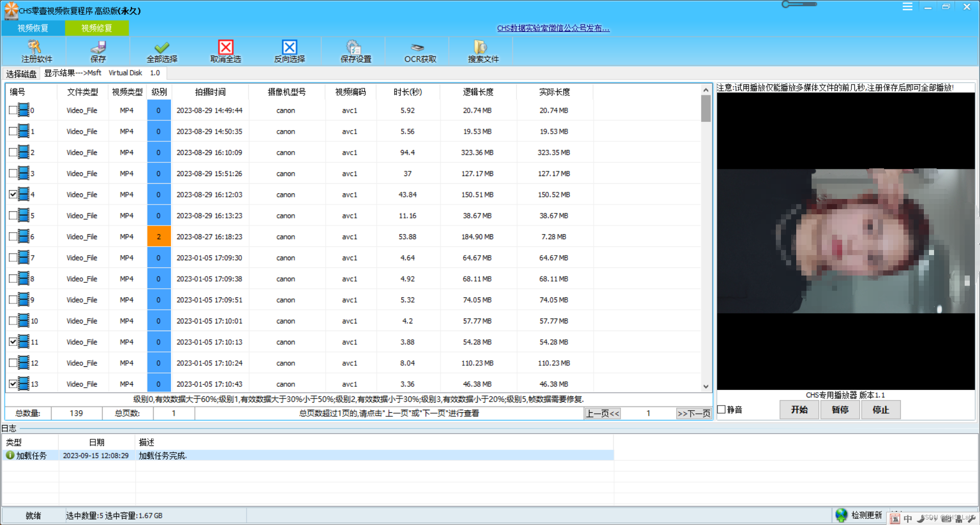
Task: Click the 视频编码 column header
Action: coord(351,92)
